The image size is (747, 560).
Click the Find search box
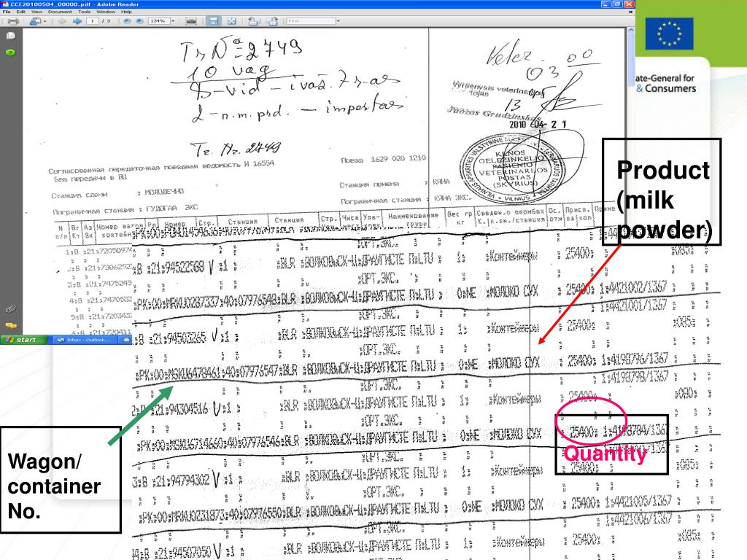coord(311,21)
